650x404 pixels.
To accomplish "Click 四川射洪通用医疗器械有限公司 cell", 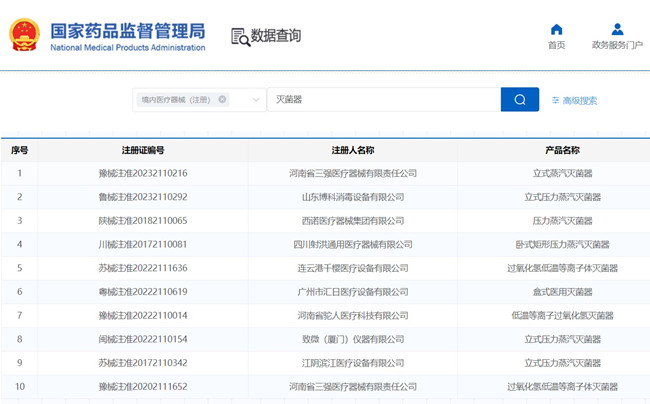I will point(353,244).
